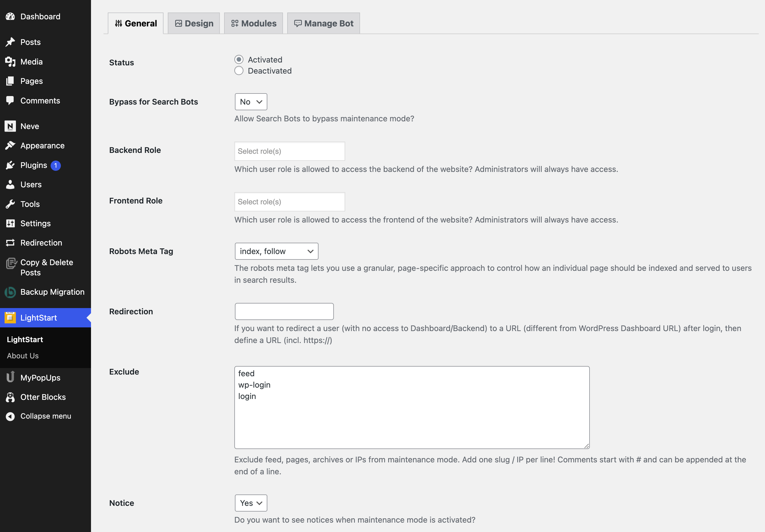Open the Bypass for Search Bots dropdown
The width and height of the screenshot is (765, 532).
[251, 102]
